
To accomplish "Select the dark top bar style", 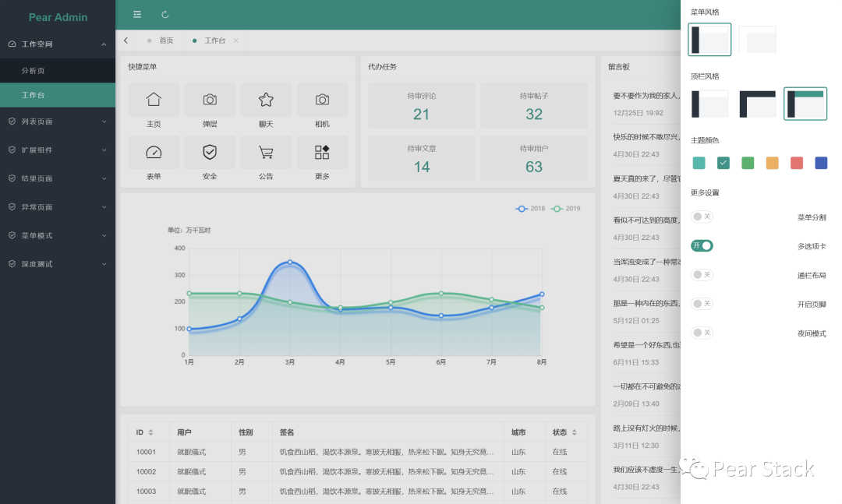I will click(757, 104).
